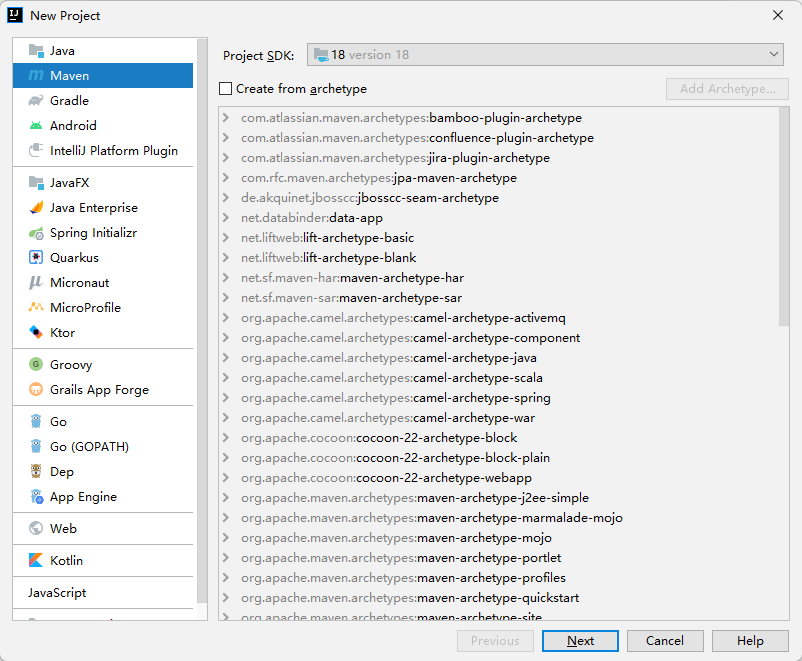Image resolution: width=802 pixels, height=661 pixels.
Task: Enable Create from archetype checkbox
Action: (x=226, y=89)
